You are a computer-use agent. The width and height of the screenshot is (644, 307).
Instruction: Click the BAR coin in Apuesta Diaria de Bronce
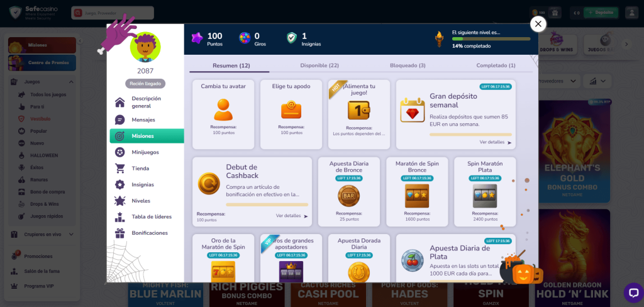348,196
